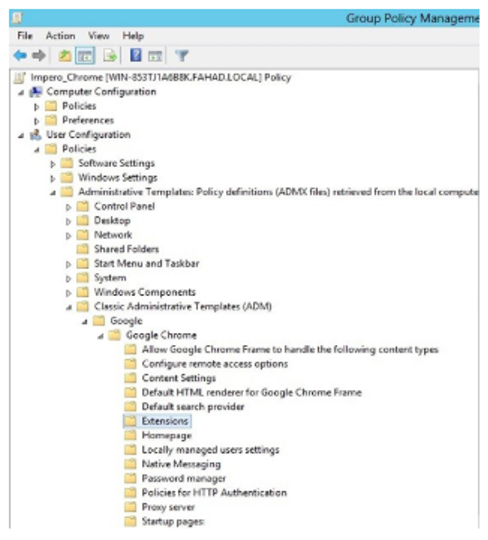Click the Export List toolbar icon
This screenshot has width=488, height=540.
point(110,55)
